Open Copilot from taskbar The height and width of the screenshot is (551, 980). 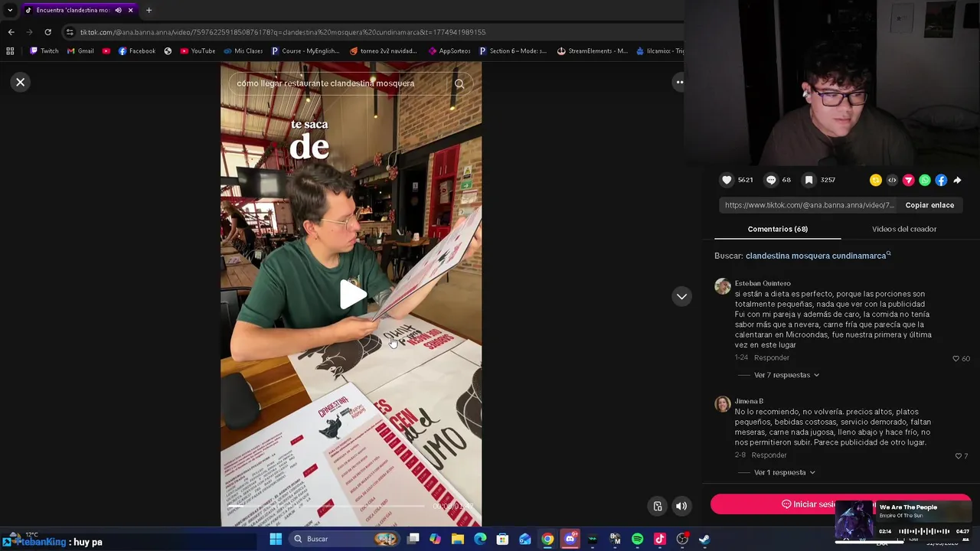[x=436, y=539]
